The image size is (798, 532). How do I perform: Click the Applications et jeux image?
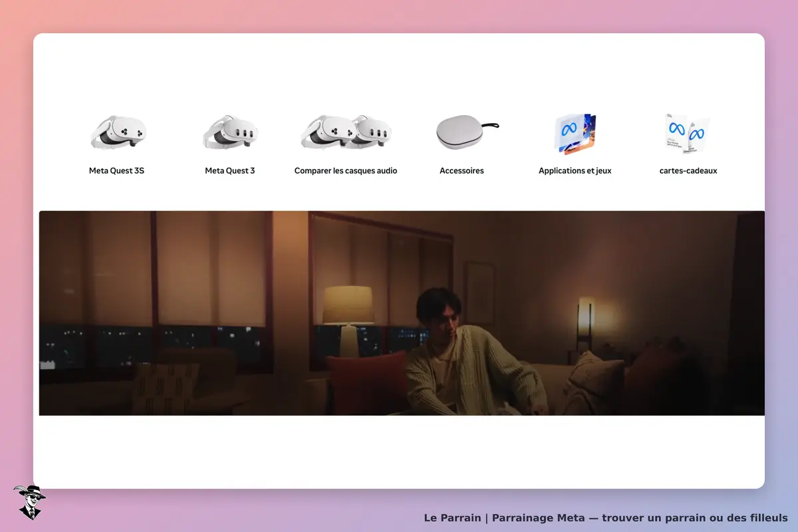point(575,133)
